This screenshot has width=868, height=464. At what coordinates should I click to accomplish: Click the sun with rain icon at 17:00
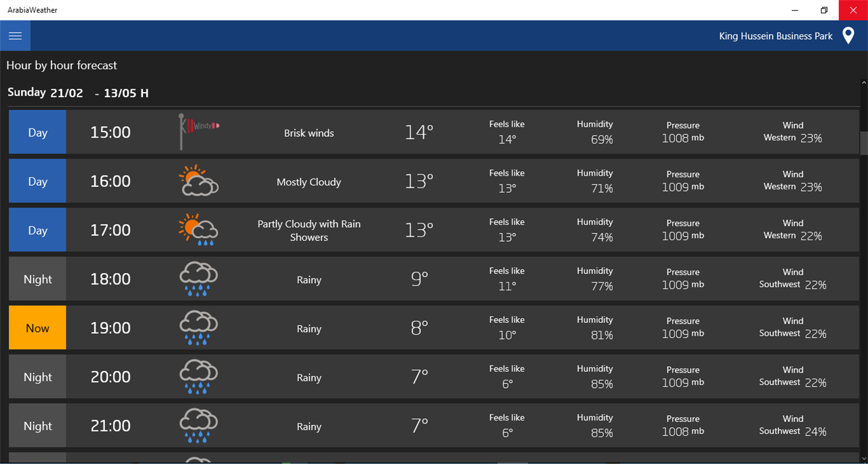[x=198, y=230]
